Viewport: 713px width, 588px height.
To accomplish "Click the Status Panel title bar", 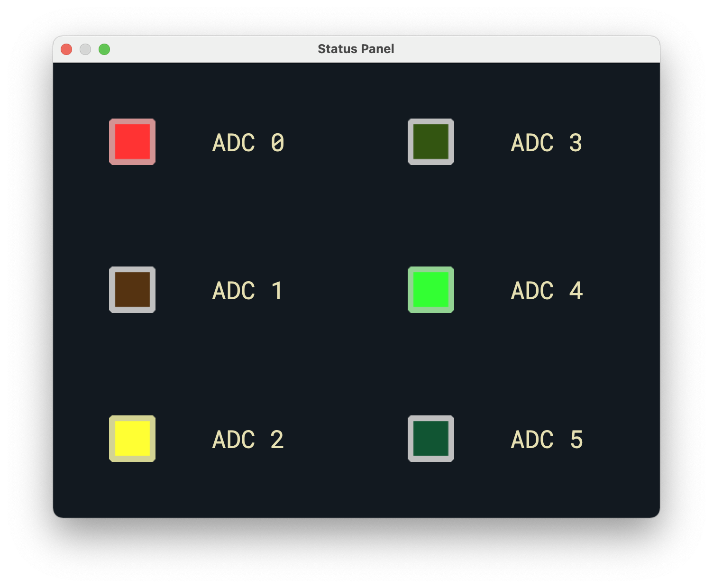I will [x=356, y=48].
